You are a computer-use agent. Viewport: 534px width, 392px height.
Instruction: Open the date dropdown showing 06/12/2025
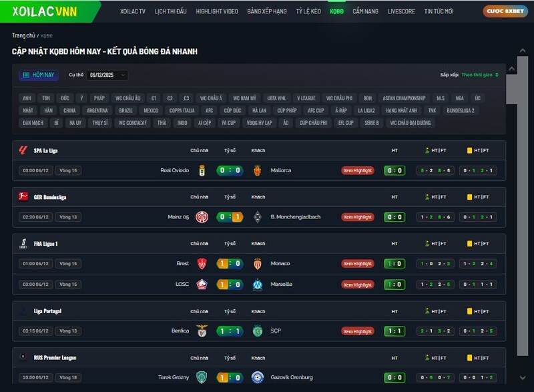click(x=107, y=75)
